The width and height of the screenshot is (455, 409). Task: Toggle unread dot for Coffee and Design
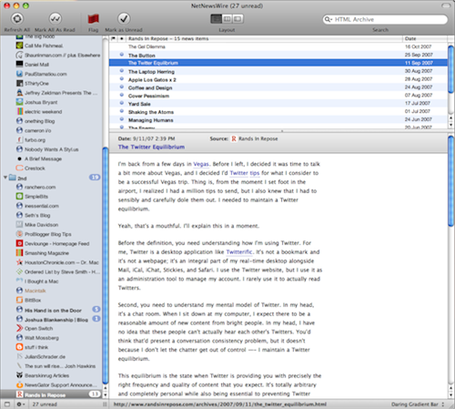[122, 87]
